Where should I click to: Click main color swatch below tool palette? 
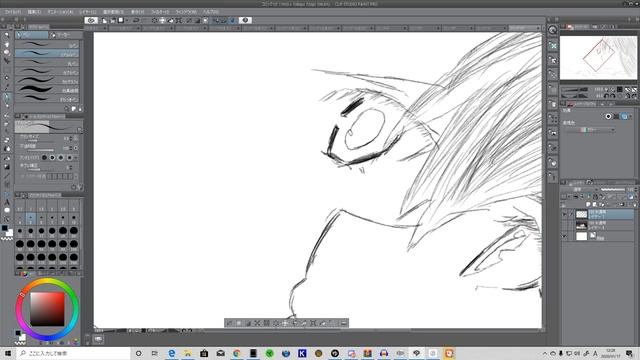pyautogui.click(x=4, y=228)
